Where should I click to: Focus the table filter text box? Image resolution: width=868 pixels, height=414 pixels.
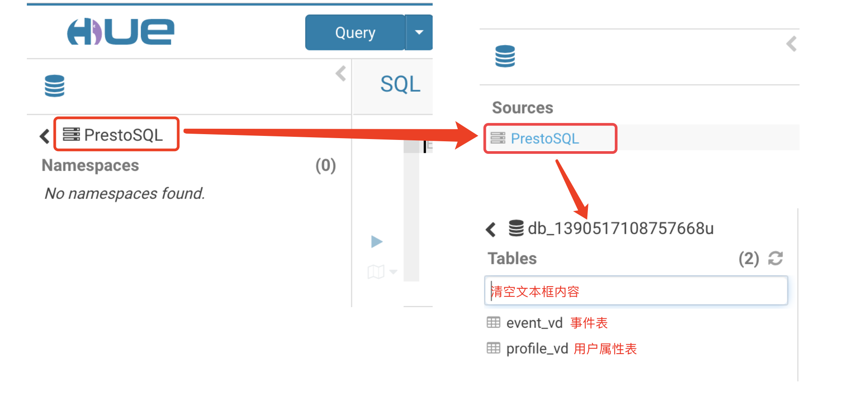[636, 291]
